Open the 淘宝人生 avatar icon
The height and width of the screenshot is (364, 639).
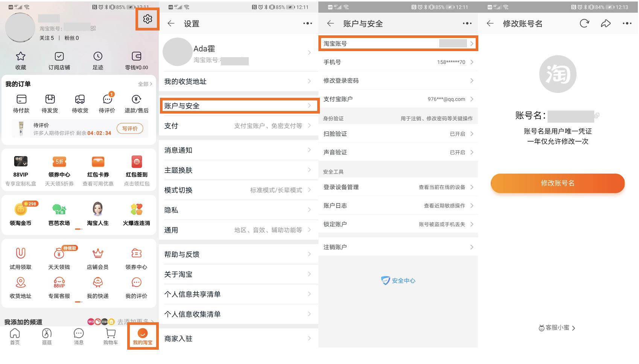click(x=97, y=210)
